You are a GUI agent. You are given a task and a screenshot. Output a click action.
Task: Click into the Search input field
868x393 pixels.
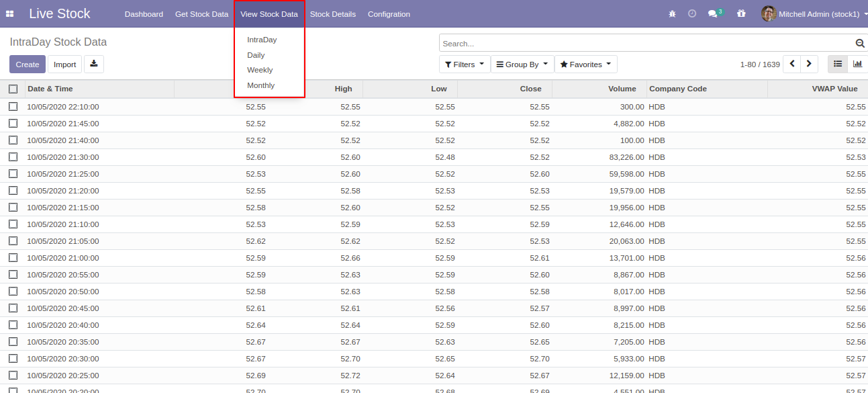click(x=646, y=44)
